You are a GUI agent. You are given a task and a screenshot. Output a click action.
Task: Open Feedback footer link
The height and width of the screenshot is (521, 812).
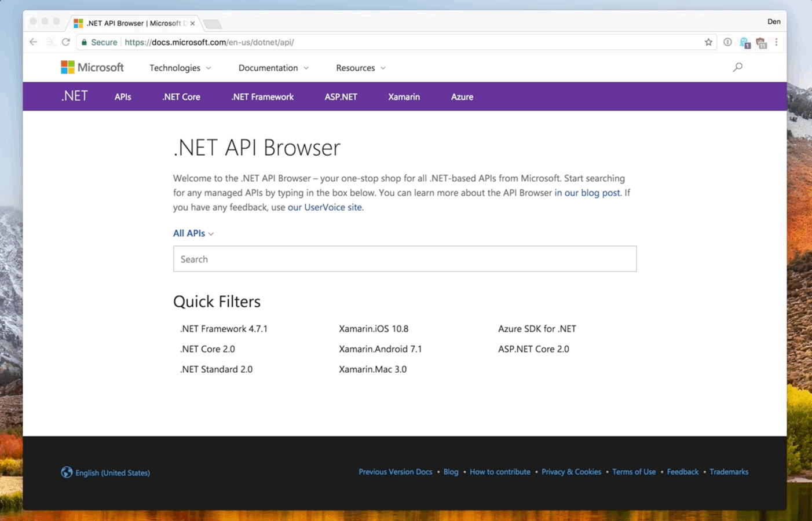682,472
